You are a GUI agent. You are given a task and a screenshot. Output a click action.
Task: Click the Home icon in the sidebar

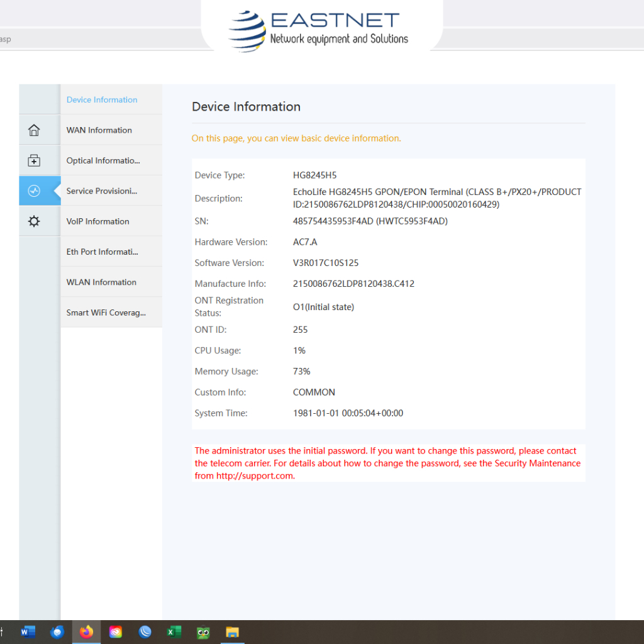click(x=34, y=130)
